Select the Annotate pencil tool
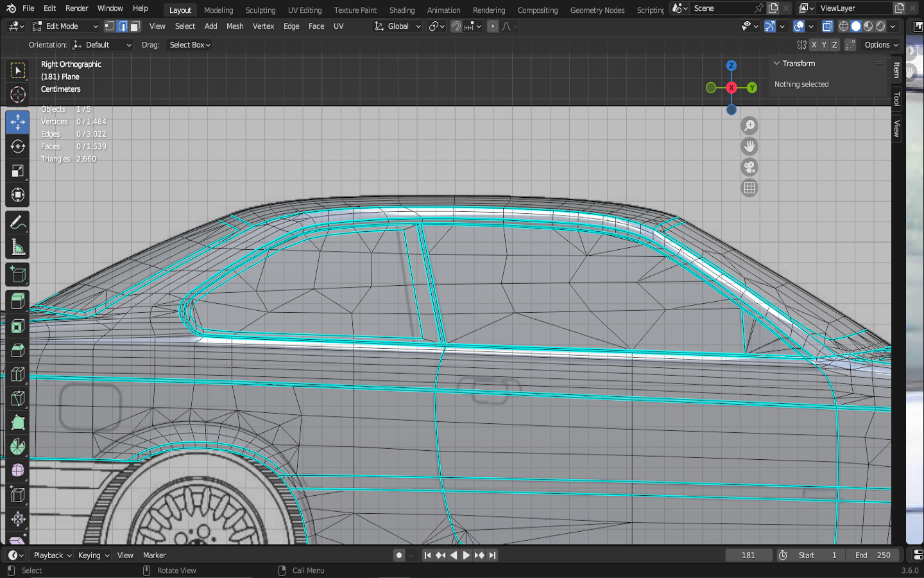Screen dimensions: 924x578 [x=17, y=223]
